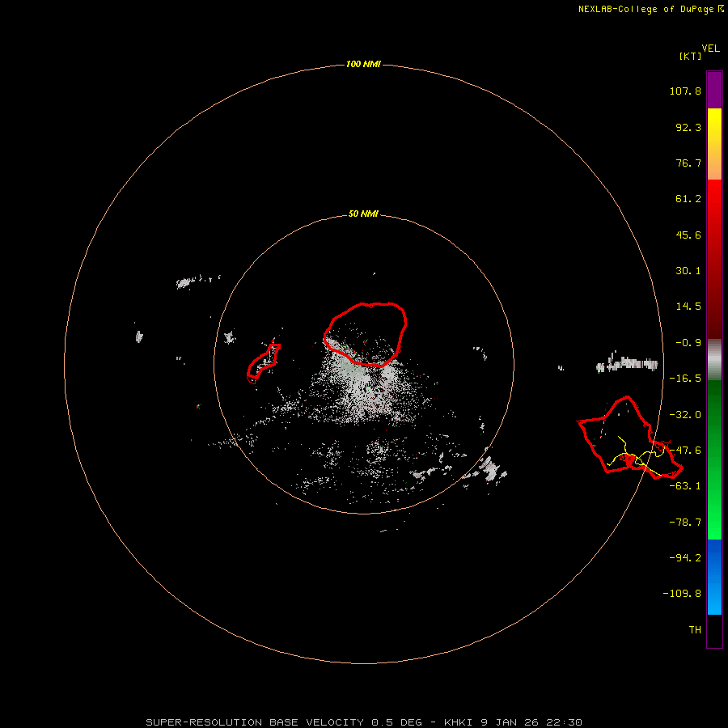
Task: Click the purple segment of the velocity color bar
Action: [714, 90]
